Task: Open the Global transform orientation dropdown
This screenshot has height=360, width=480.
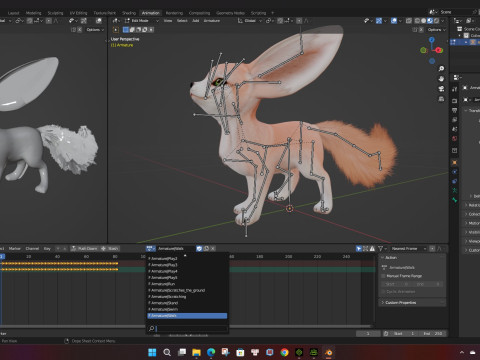Action: (x=250, y=21)
